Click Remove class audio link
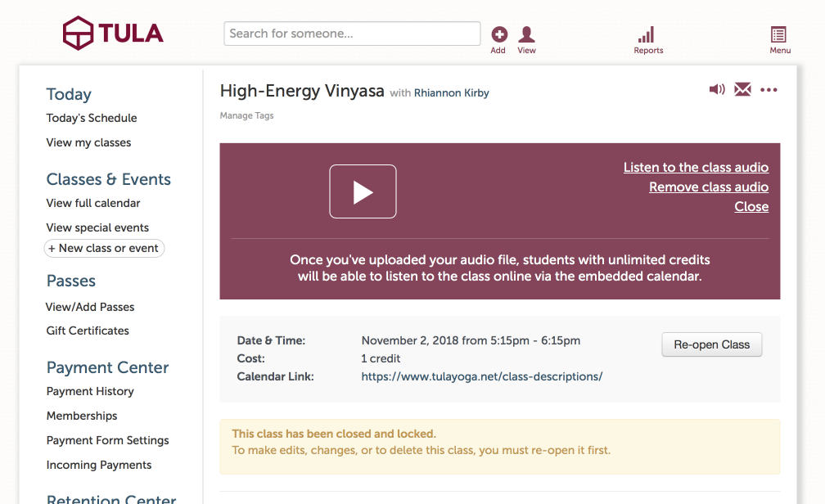825x504 pixels. (709, 187)
